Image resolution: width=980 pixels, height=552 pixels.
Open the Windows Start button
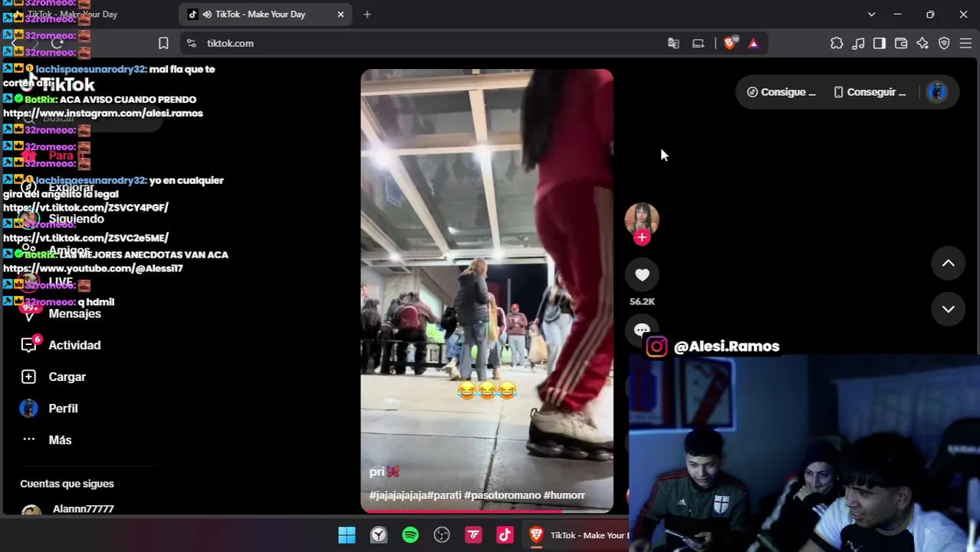[x=347, y=535]
